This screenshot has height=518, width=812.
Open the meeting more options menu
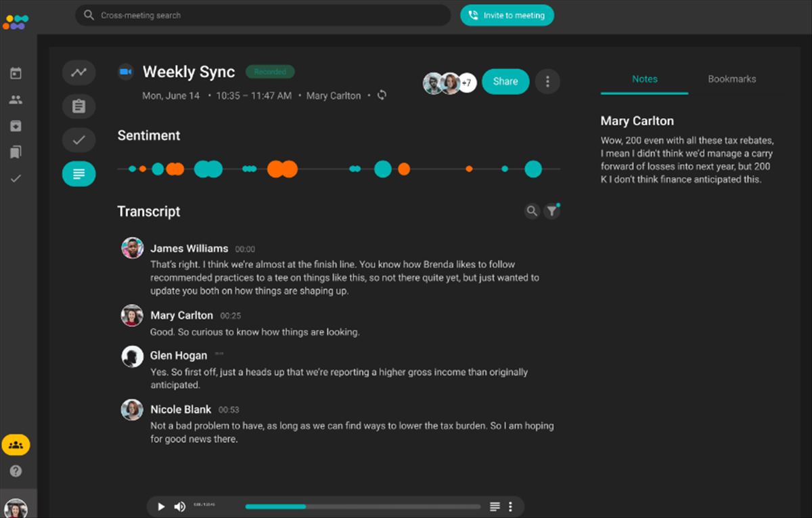click(x=547, y=82)
